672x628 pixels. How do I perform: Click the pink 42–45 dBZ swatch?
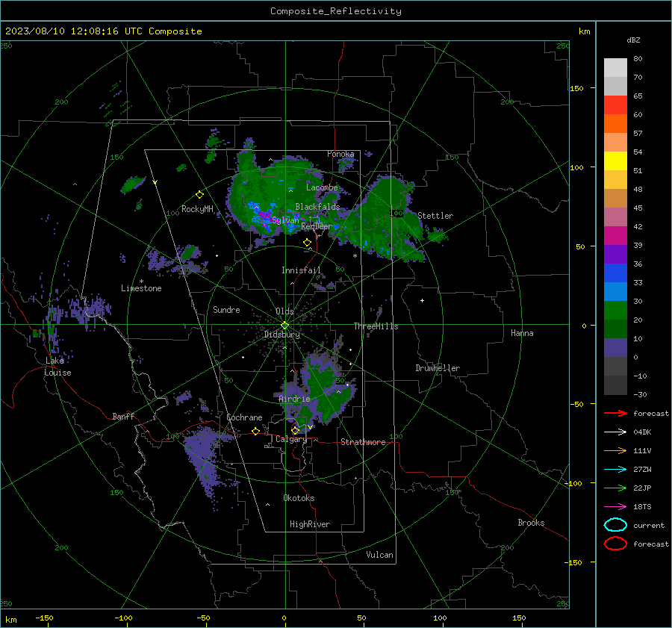click(615, 217)
